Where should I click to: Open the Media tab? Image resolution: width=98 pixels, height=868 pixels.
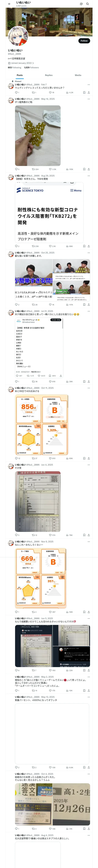(x=78, y=75)
